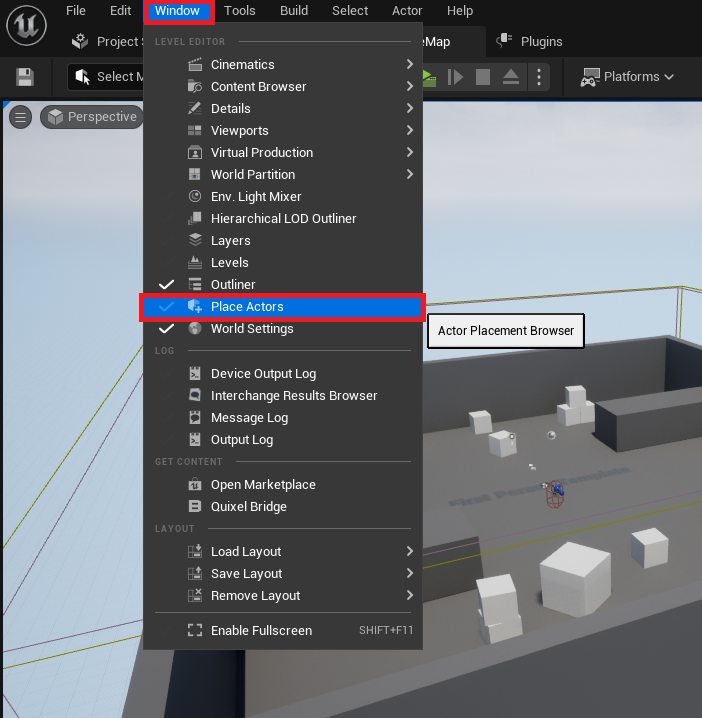Click the Open Marketplace bag icon
This screenshot has width=702, height=718.
click(195, 484)
